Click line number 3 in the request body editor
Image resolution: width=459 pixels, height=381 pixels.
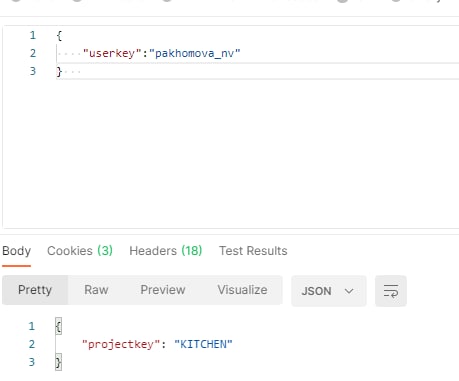pyautogui.click(x=33, y=71)
